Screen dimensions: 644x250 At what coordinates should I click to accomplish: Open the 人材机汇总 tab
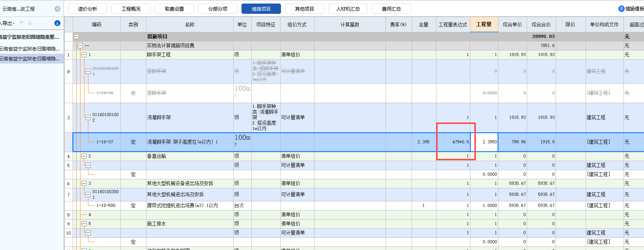tap(348, 9)
